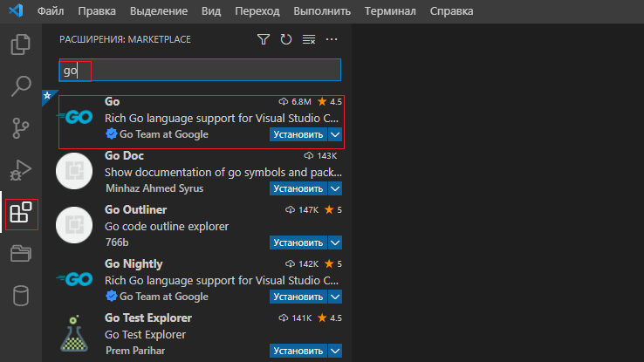The image size is (644, 362).
Task: Click the Go Nightly 142K download count
Action: (302, 264)
